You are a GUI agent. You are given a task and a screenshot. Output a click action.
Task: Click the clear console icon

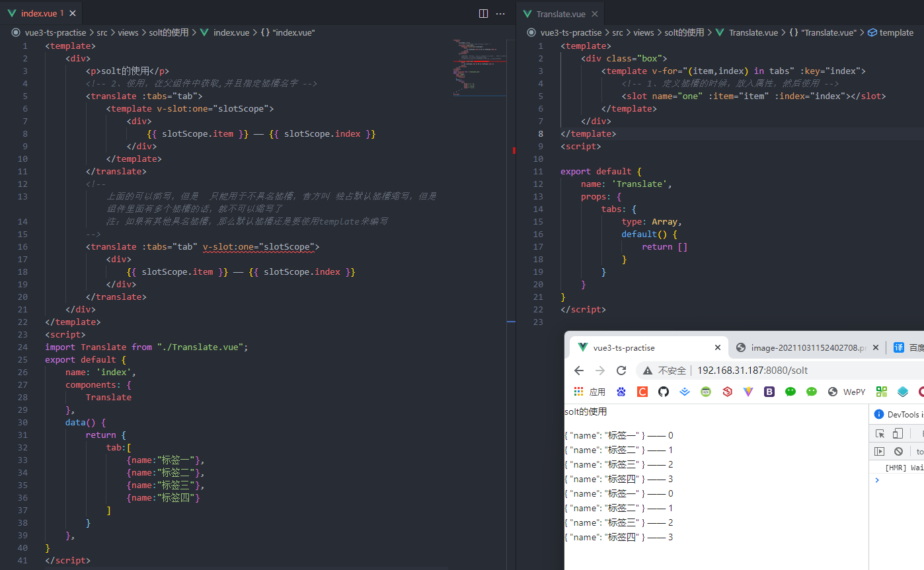[x=898, y=452]
